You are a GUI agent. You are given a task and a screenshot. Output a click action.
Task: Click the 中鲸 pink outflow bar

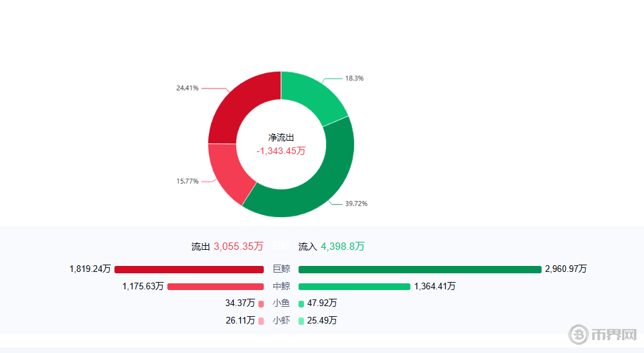tap(216, 287)
